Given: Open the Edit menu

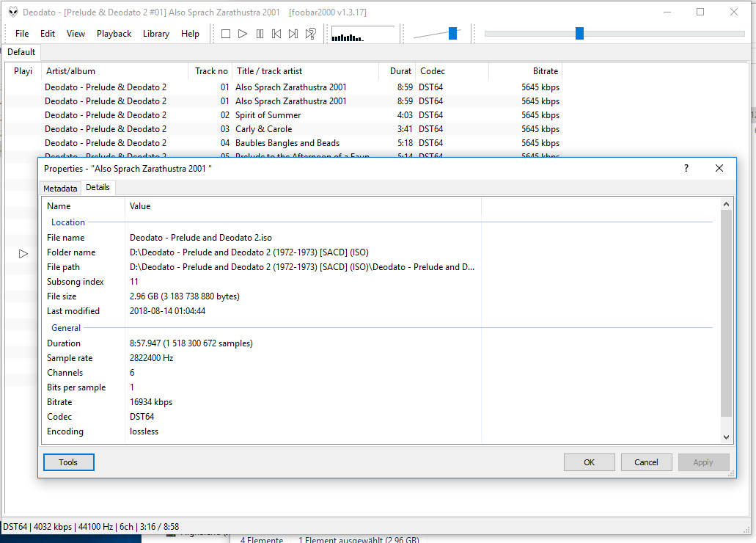Looking at the screenshot, I should (x=47, y=34).
